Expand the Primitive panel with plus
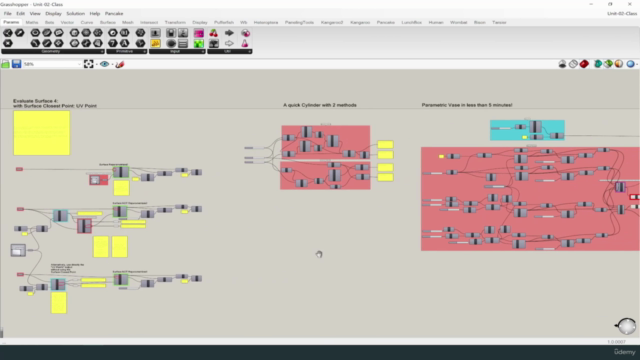This screenshot has height=360, width=640. (144, 51)
